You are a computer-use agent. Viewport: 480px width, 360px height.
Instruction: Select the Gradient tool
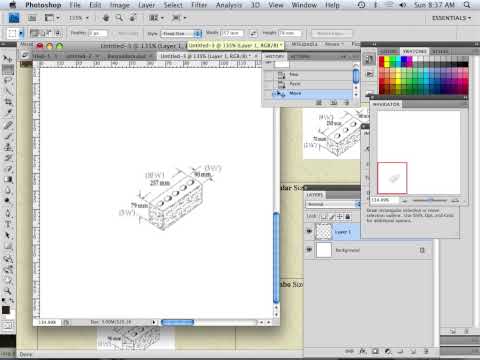(7, 180)
